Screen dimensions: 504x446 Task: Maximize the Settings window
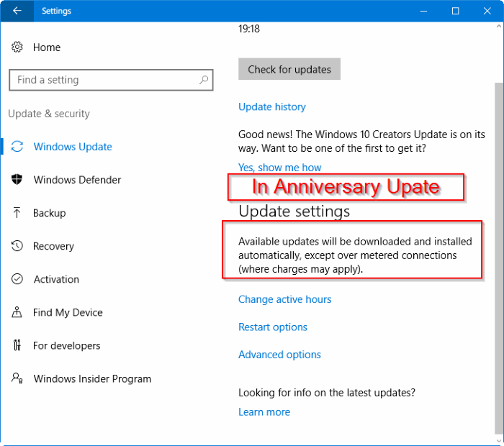pyautogui.click(x=456, y=12)
